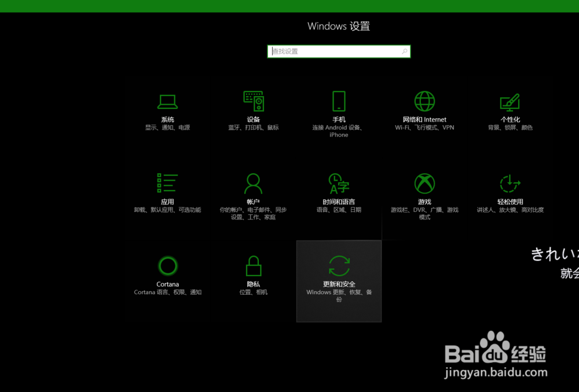Open the 帐户 person icon

click(x=254, y=184)
